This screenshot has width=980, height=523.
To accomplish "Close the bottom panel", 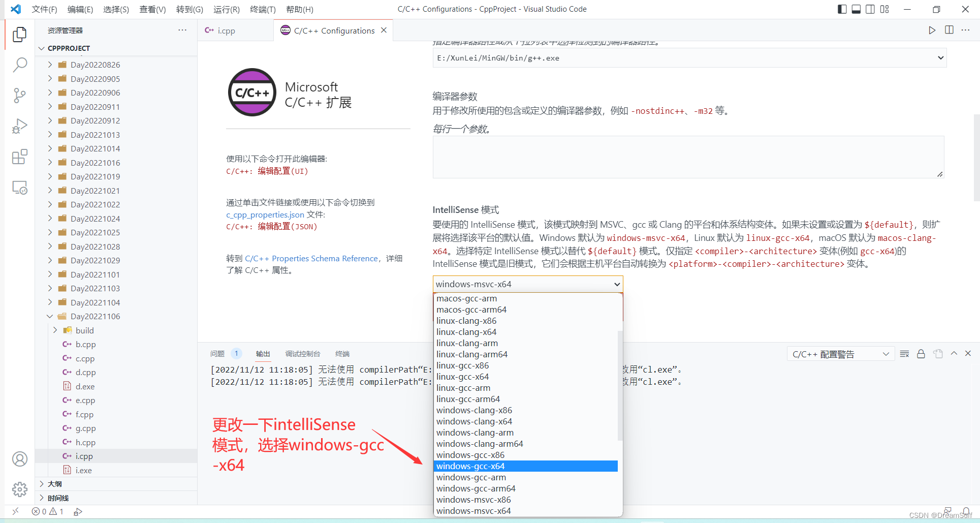I will (968, 353).
